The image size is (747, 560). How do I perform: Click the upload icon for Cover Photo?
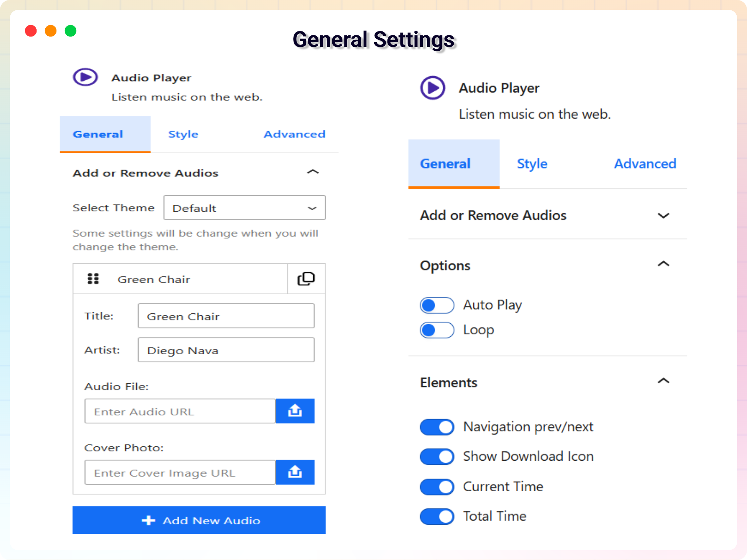pos(295,472)
